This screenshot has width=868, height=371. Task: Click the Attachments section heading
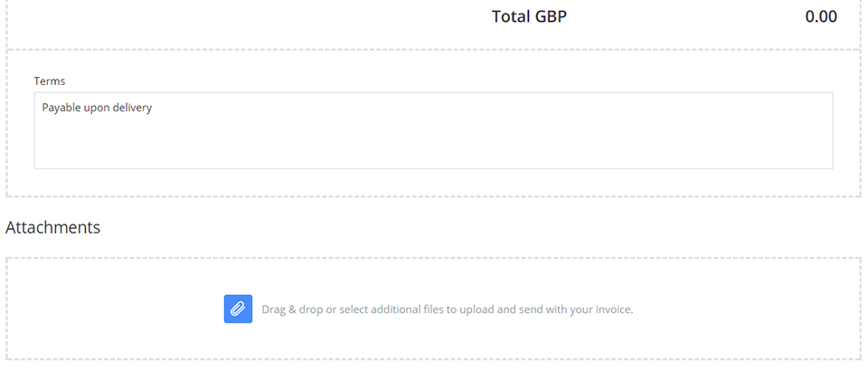(x=53, y=228)
